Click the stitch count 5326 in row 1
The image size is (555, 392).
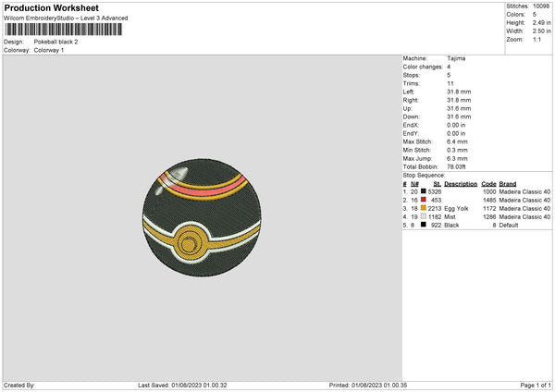pyautogui.click(x=435, y=191)
